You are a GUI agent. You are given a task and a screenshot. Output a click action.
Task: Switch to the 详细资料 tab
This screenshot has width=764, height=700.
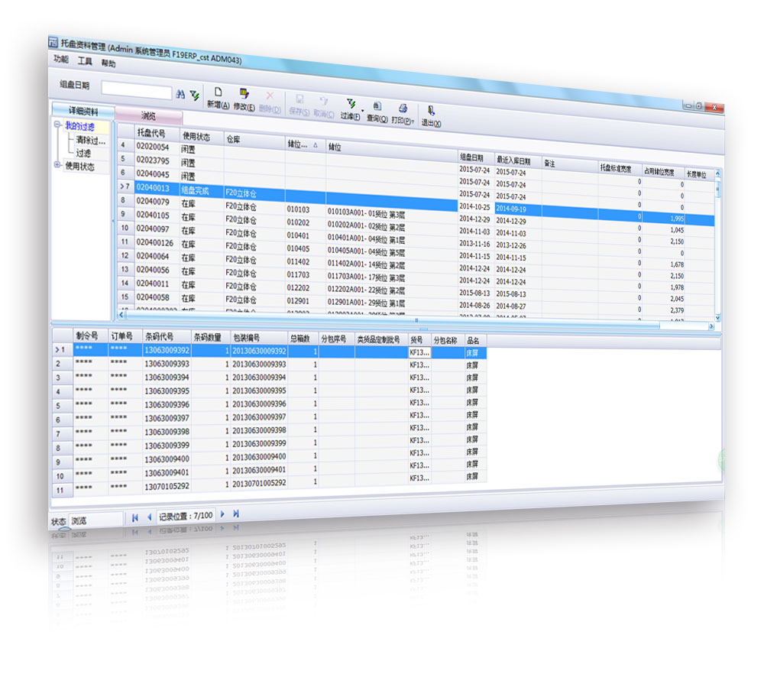click(x=83, y=111)
